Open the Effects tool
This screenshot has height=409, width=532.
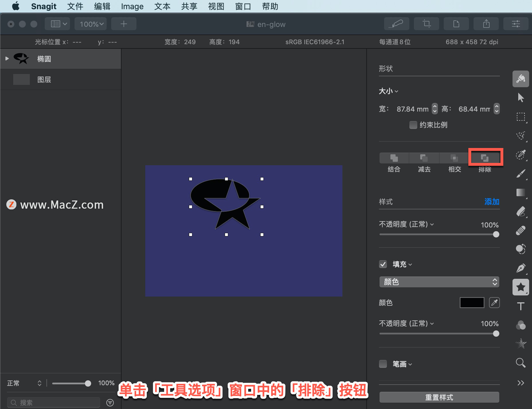521,343
